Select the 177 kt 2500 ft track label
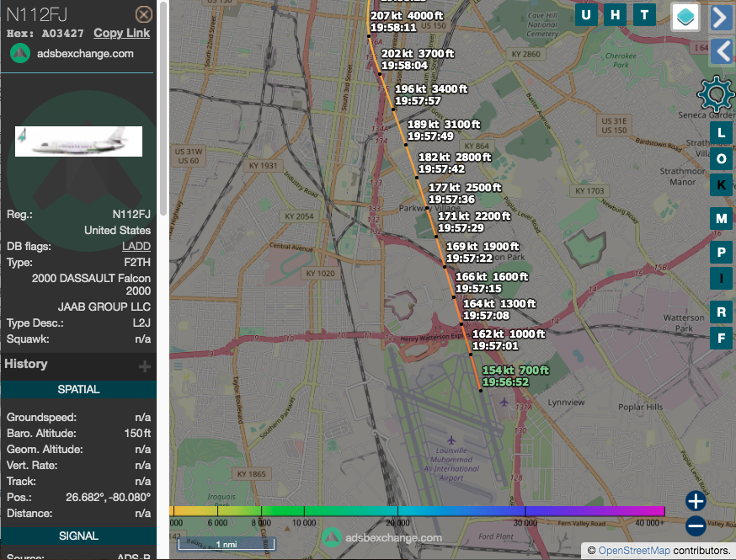 coord(465,194)
